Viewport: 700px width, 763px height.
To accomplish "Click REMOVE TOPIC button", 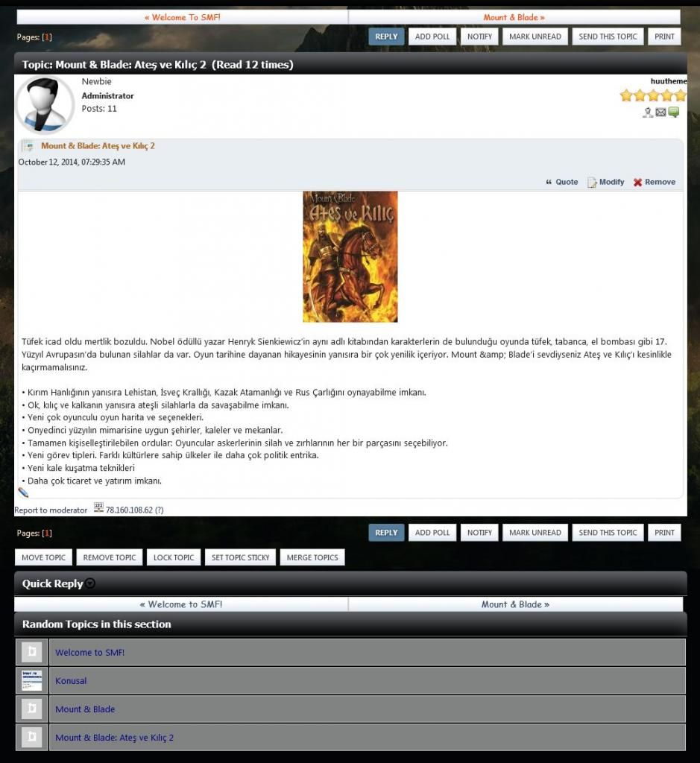I will coord(110,557).
